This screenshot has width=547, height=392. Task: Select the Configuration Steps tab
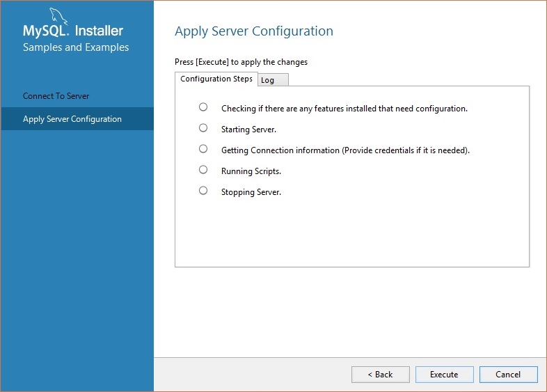216,79
